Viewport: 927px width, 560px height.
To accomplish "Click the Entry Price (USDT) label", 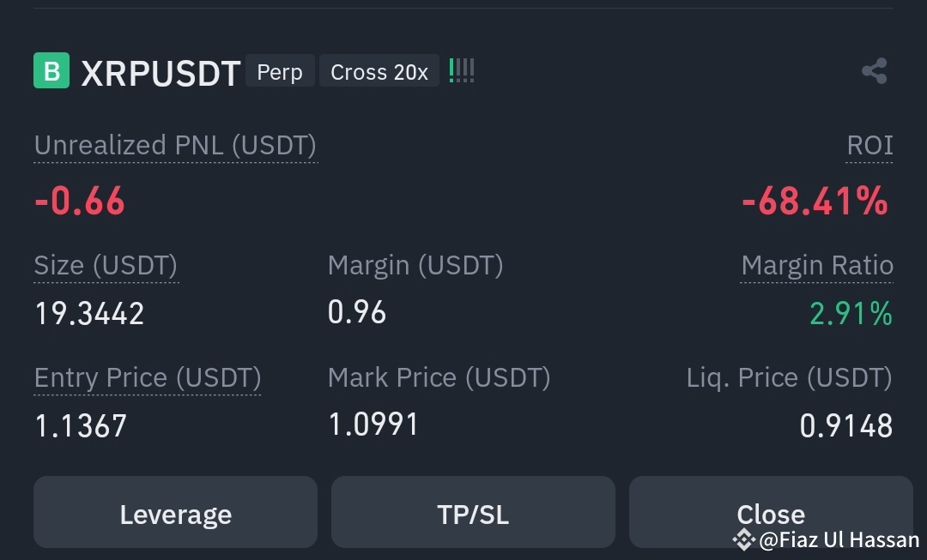I will click(x=148, y=378).
